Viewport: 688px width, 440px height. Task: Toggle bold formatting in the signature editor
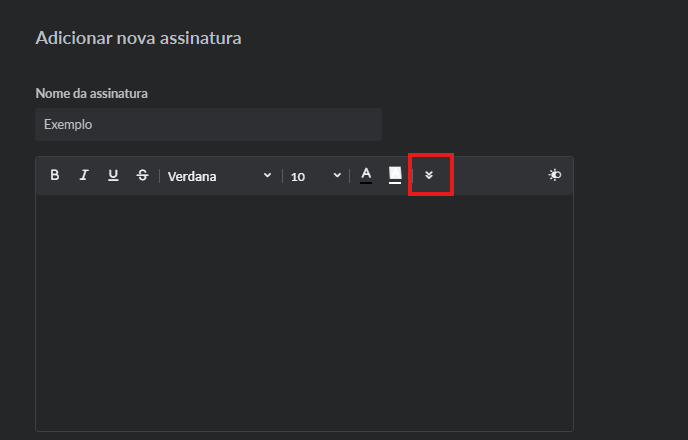point(55,175)
